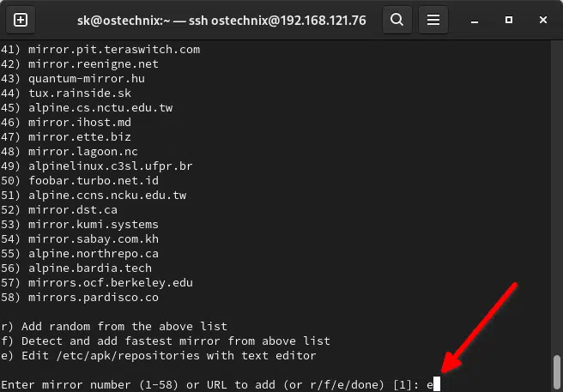Click the "Add random from the above list" option

coord(114,326)
